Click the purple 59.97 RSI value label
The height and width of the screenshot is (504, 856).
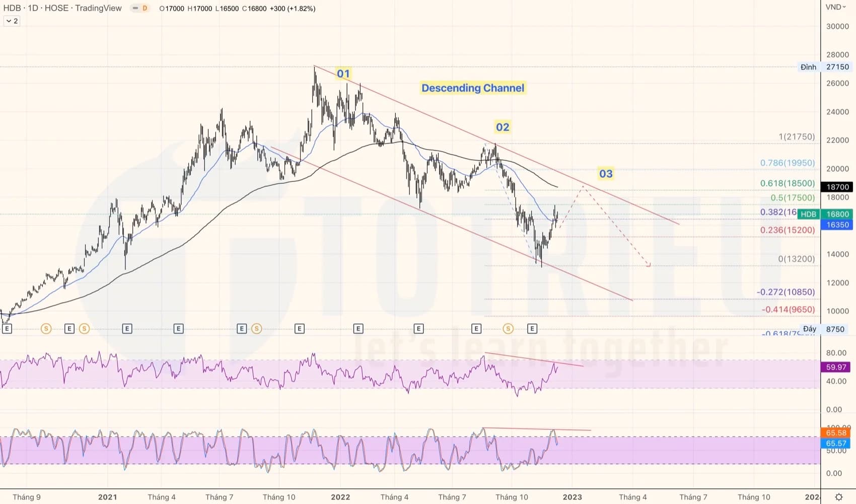pos(837,367)
